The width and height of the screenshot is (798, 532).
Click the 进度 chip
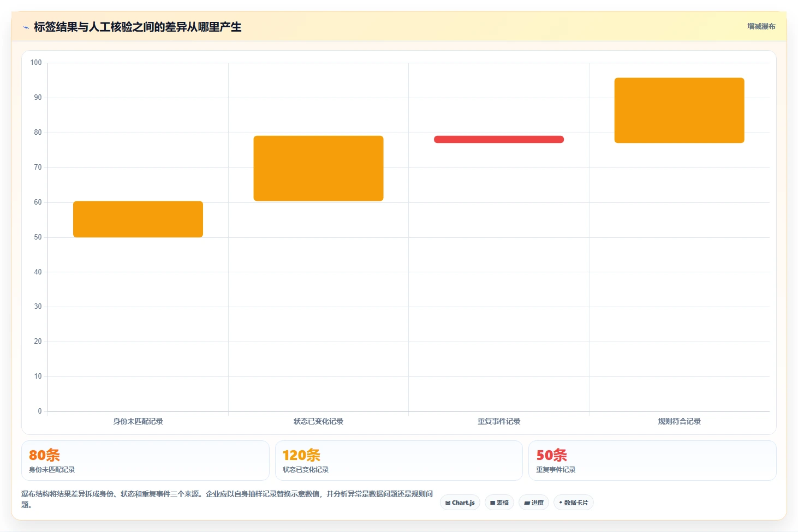click(534, 503)
